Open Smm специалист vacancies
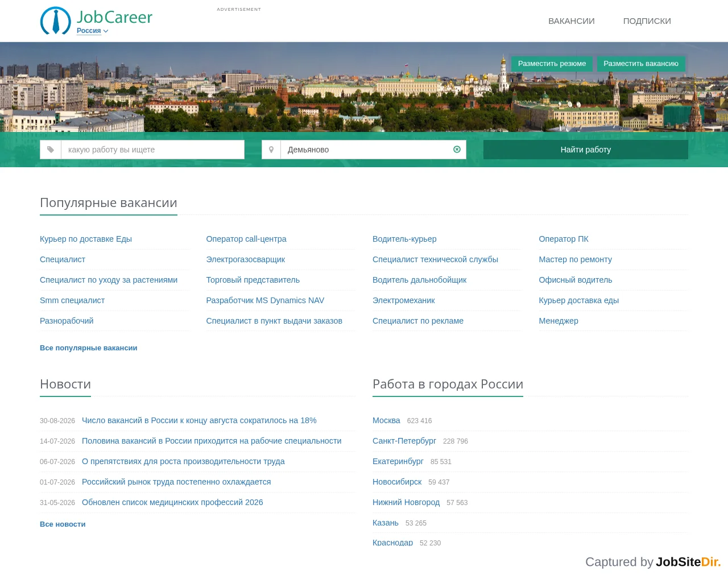The image size is (728, 579). [72, 300]
